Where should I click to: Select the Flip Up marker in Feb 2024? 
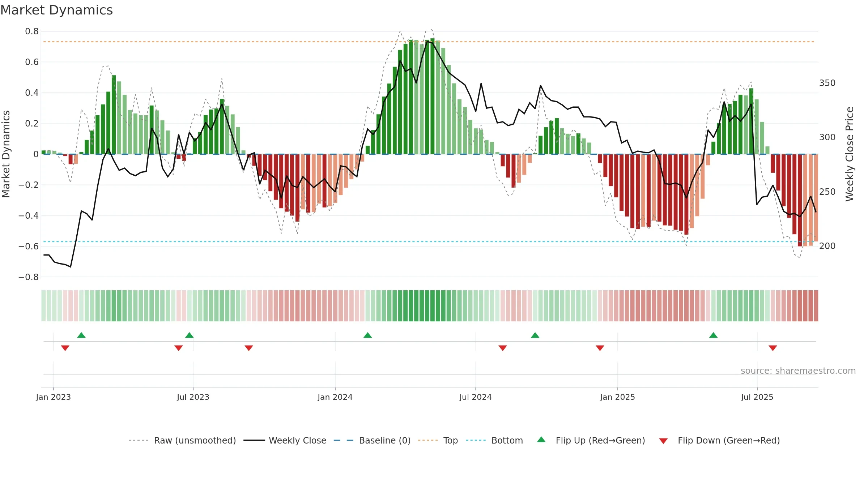coord(368,335)
